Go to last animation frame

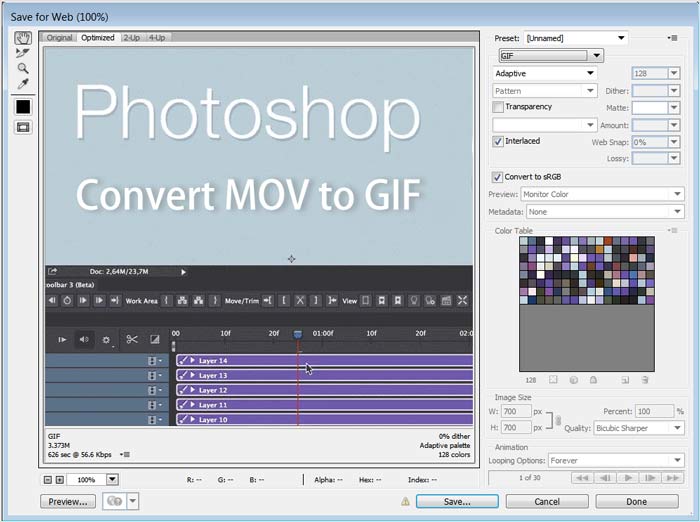(673, 478)
